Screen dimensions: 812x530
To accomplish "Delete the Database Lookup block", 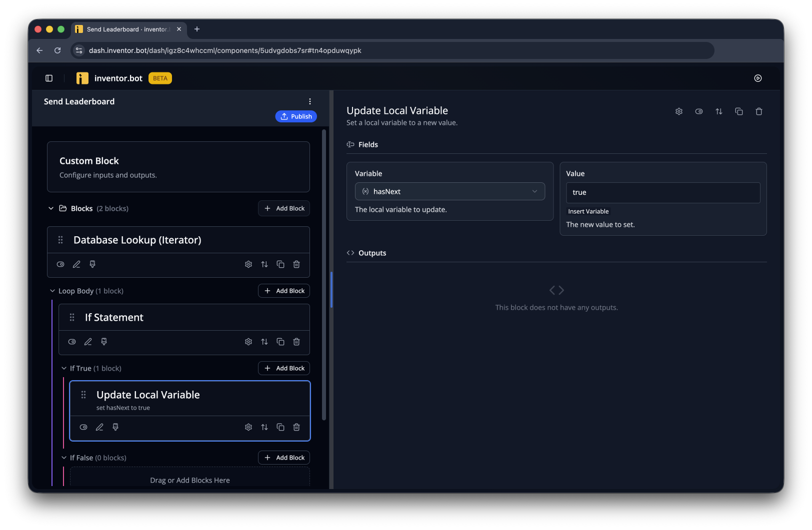I will pos(296,264).
